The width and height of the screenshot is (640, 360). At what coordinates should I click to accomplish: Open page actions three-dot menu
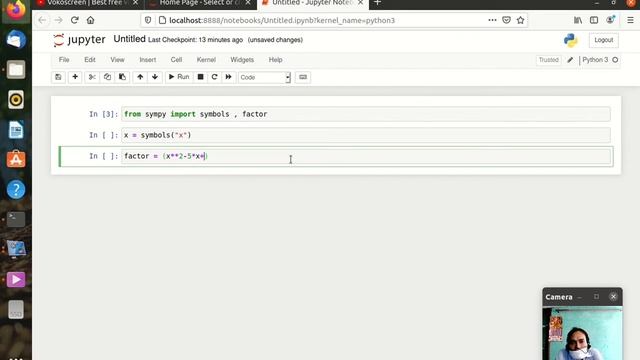pyautogui.click(x=492, y=20)
